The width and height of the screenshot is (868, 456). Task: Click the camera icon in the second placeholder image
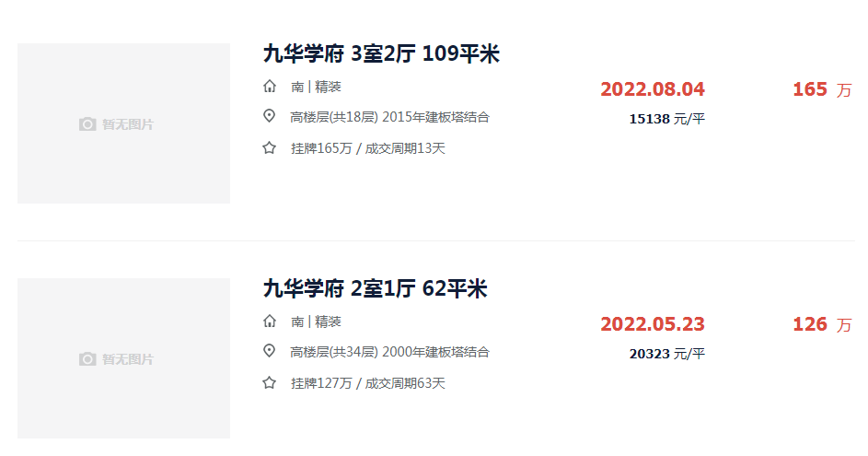(x=87, y=359)
